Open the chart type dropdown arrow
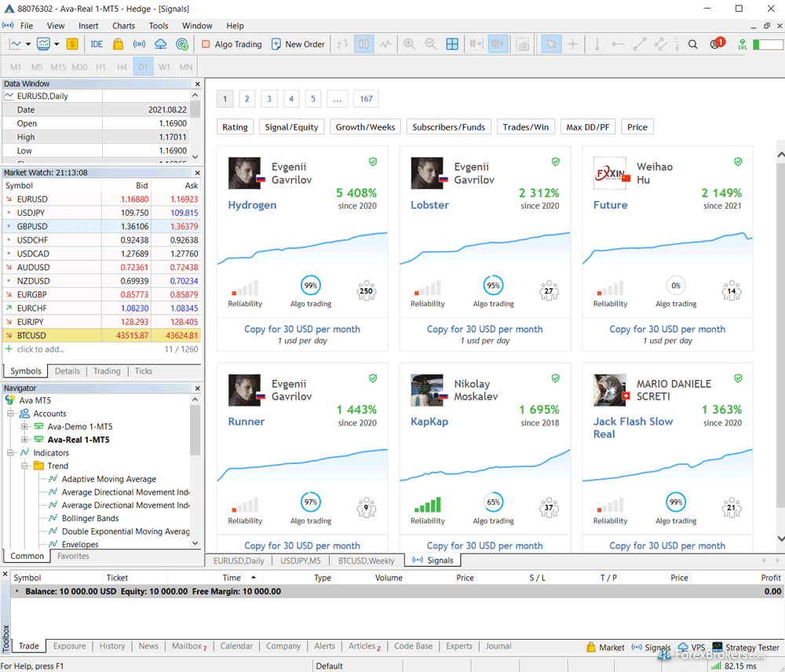 pos(28,44)
